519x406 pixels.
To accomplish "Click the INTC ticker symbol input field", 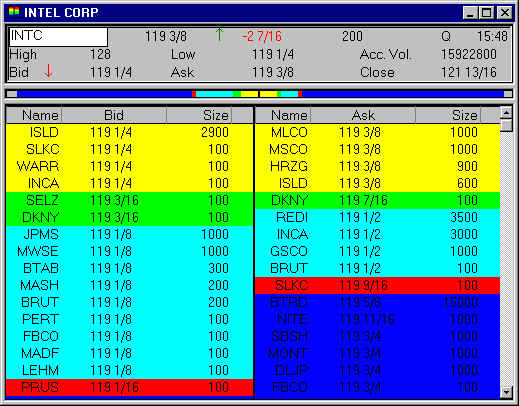I will (x=58, y=37).
